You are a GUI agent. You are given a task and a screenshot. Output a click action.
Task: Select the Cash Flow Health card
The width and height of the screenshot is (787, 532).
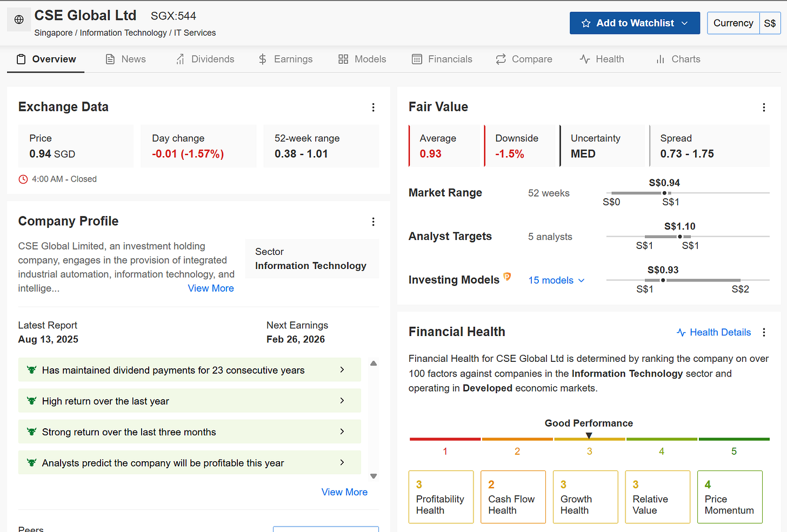[x=513, y=497]
